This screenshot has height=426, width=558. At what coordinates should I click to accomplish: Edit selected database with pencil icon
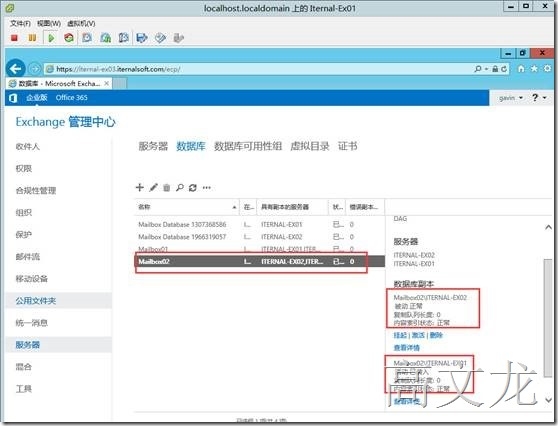coord(153,187)
